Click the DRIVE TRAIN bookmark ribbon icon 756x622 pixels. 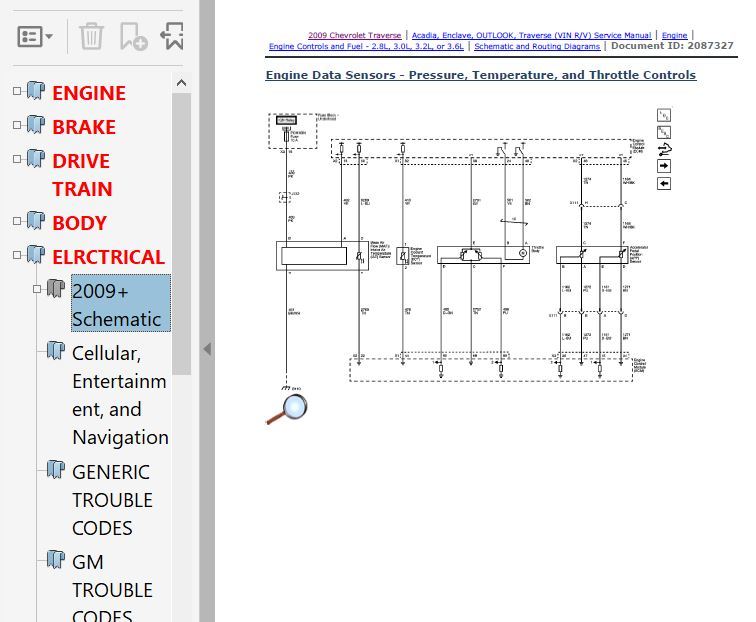coord(36,158)
